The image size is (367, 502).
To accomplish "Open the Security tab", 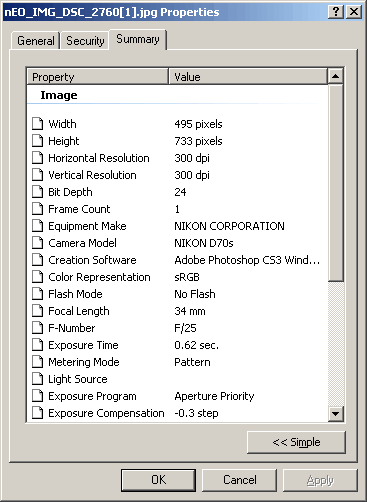I will click(85, 41).
